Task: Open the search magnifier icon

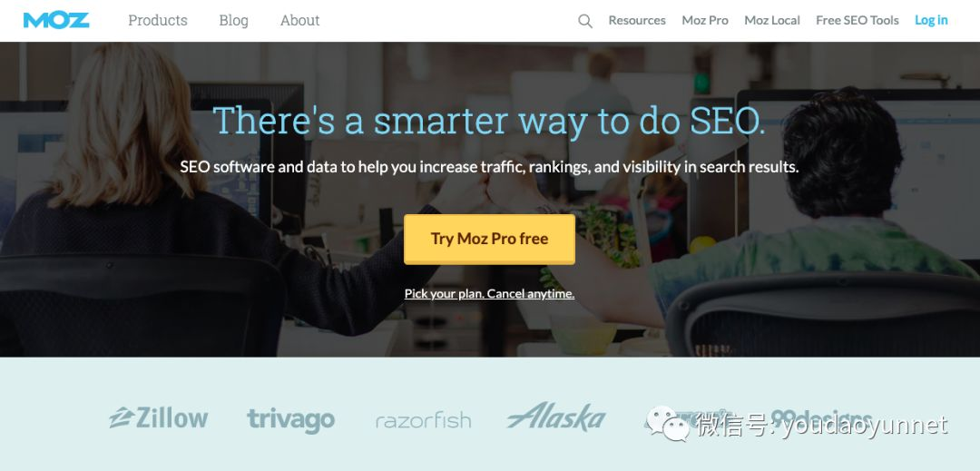Action: pos(585,21)
